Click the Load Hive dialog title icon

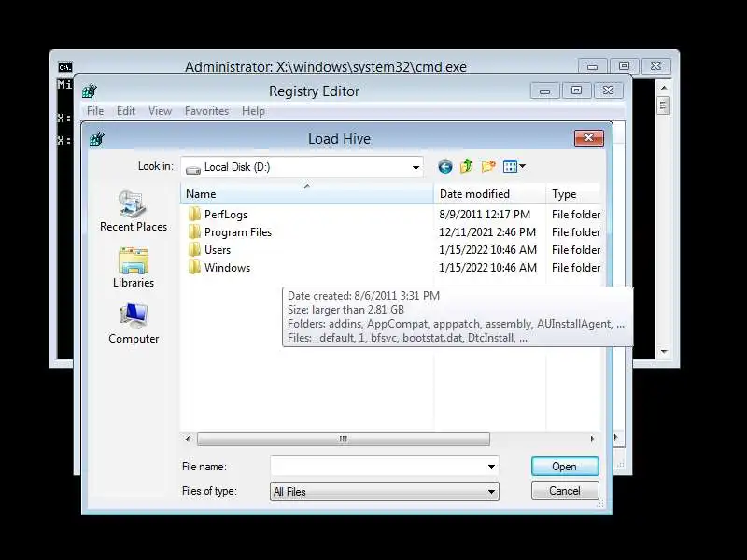[x=97, y=138]
